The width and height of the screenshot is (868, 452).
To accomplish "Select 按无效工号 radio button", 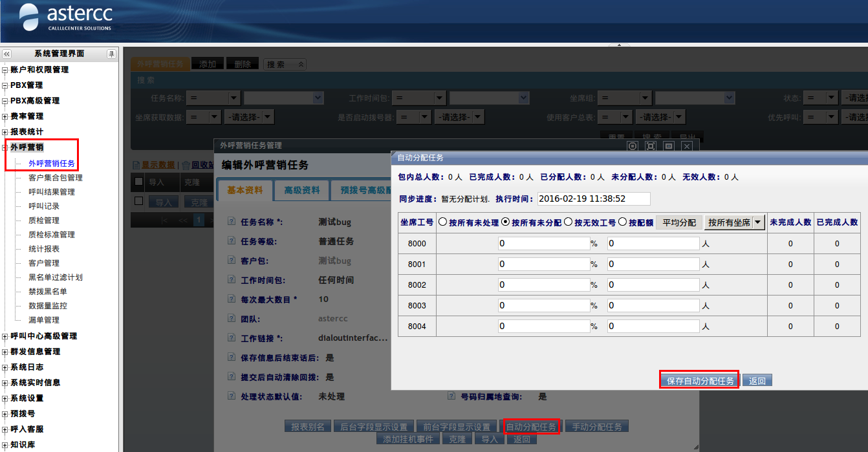I will 569,222.
